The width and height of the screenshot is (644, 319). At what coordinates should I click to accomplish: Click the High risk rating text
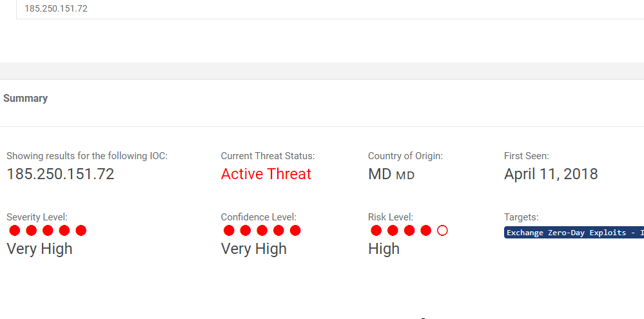[x=384, y=249]
